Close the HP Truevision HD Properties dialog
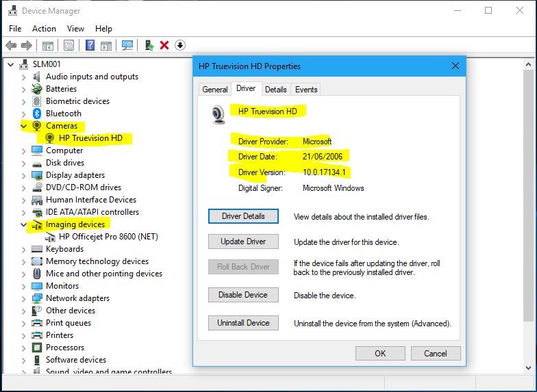537x392 pixels. coord(455,66)
